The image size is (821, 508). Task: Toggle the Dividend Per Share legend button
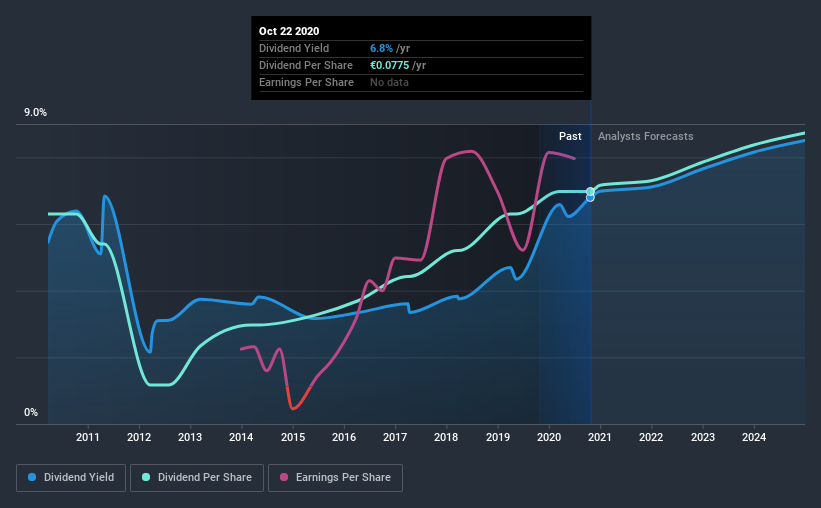pos(197,478)
